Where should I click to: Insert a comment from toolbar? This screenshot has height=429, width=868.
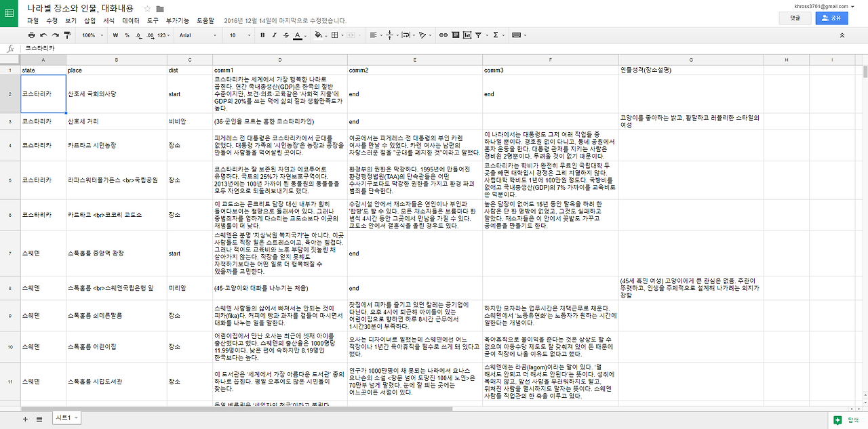tap(455, 35)
